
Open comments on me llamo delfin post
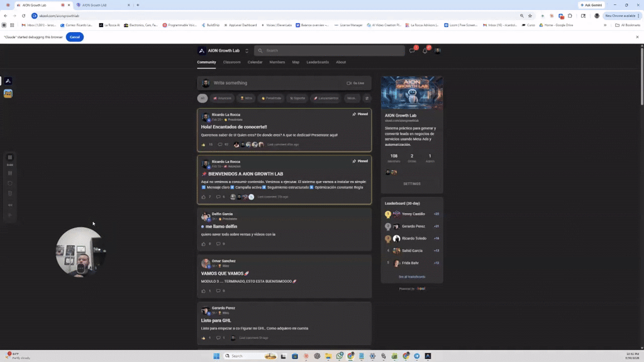click(218, 244)
